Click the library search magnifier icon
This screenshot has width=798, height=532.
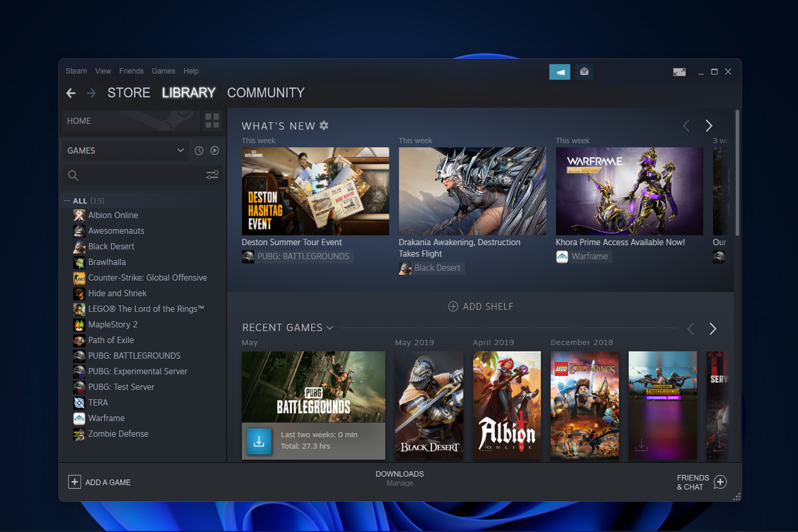pos(73,175)
